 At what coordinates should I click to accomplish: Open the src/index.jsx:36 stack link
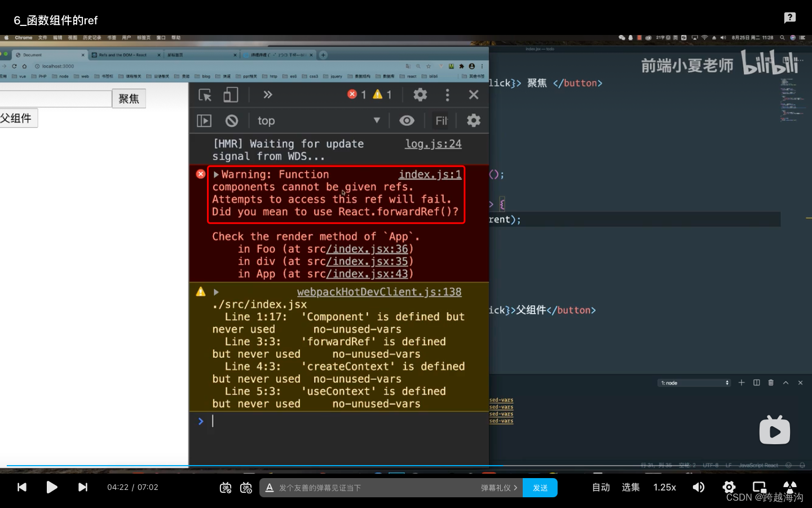(367, 249)
